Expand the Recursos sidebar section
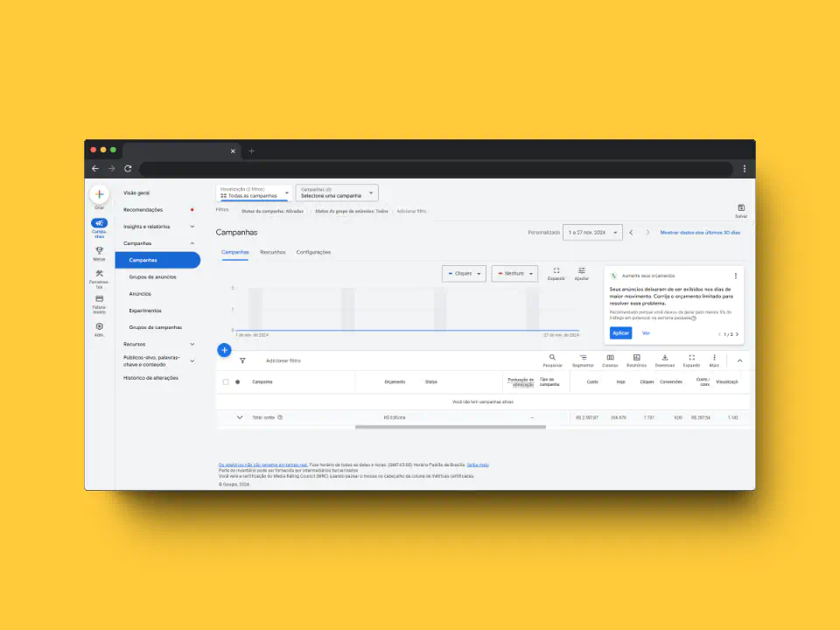 (x=158, y=344)
